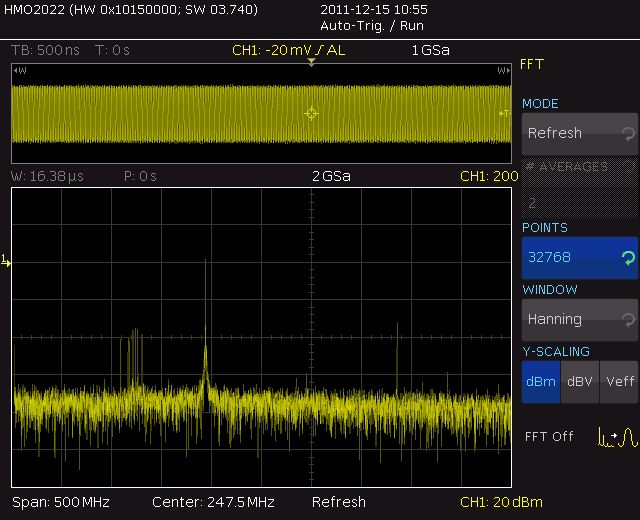Click the CH1: 20 dBm readout

[x=501, y=502]
